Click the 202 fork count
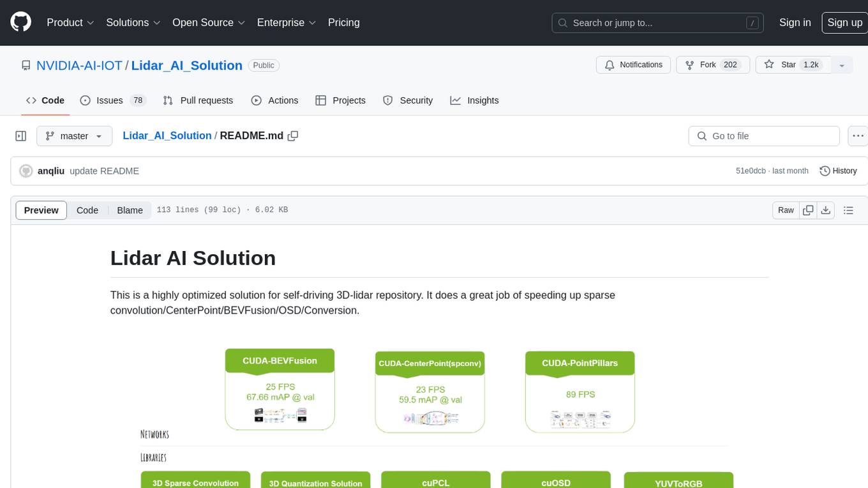Image resolution: width=868 pixels, height=488 pixels. [x=730, y=65]
